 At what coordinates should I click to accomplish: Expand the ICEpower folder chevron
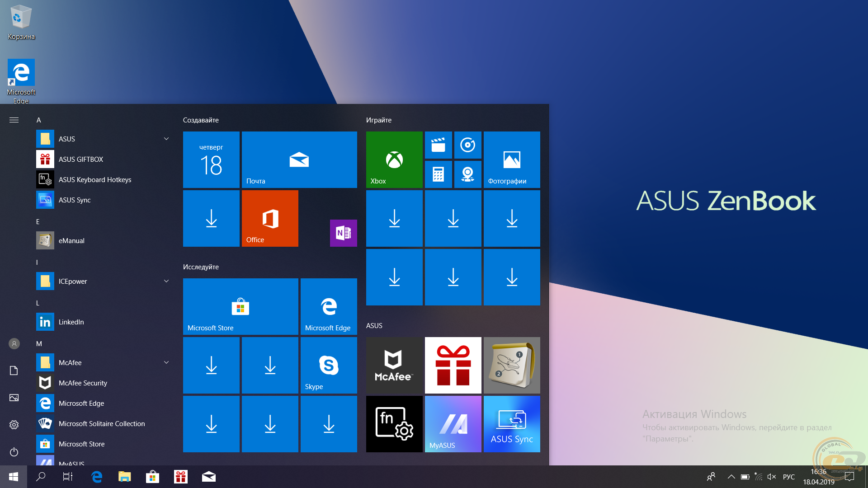[166, 281]
